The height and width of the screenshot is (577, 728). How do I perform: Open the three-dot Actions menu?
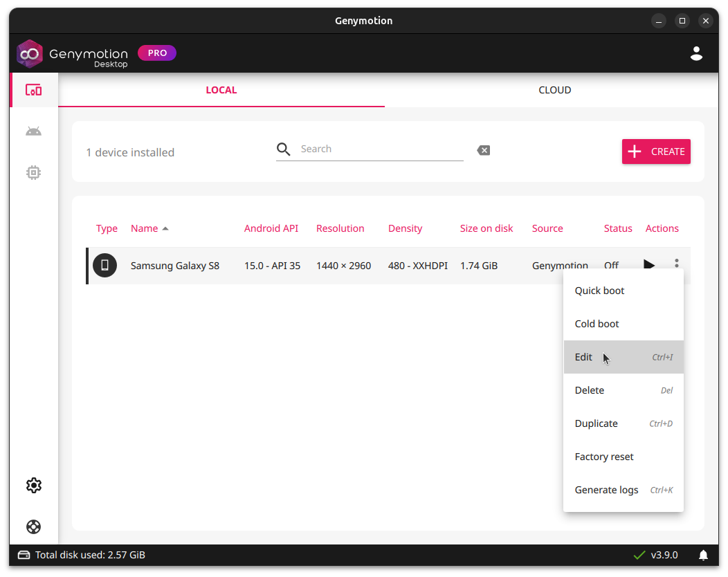676,264
